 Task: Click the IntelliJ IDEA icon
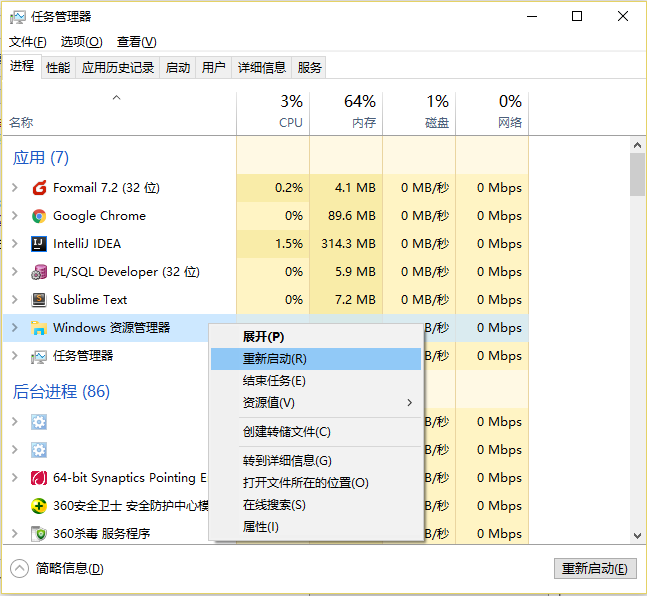click(x=39, y=244)
